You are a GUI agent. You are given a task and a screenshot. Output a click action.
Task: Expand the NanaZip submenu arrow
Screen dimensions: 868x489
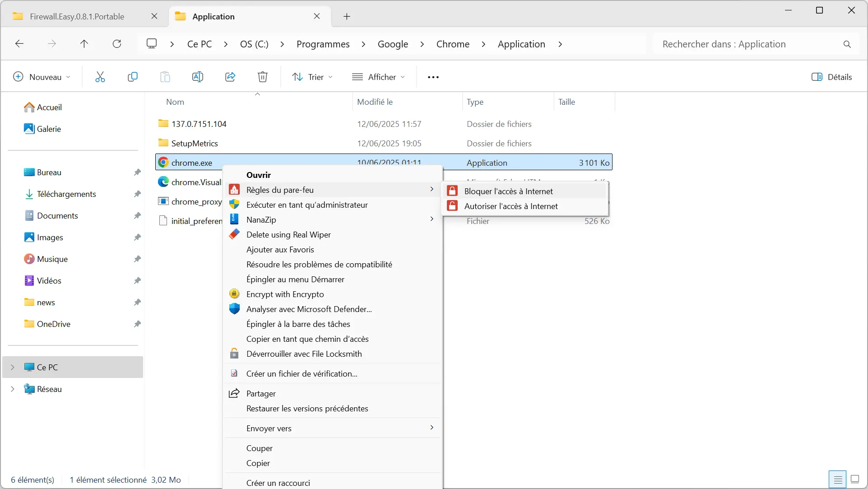coord(432,219)
